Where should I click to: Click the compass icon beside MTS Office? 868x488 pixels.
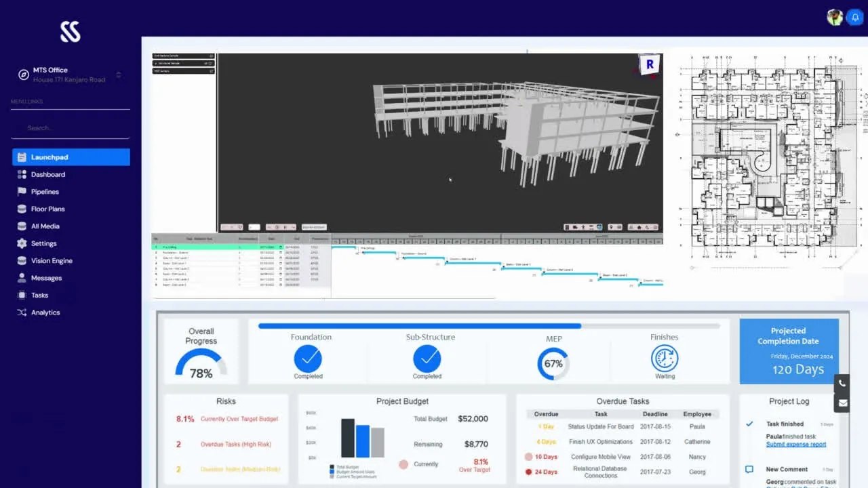tap(23, 75)
